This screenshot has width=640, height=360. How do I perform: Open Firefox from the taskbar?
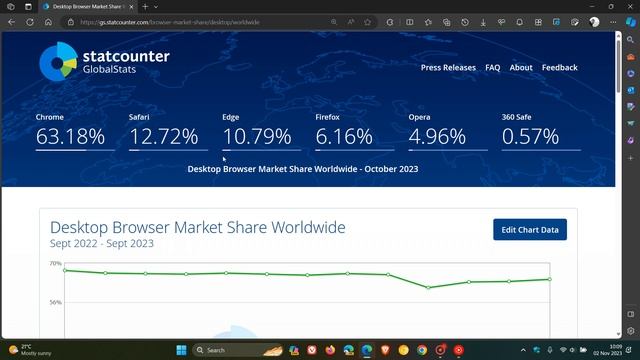(x=330, y=350)
